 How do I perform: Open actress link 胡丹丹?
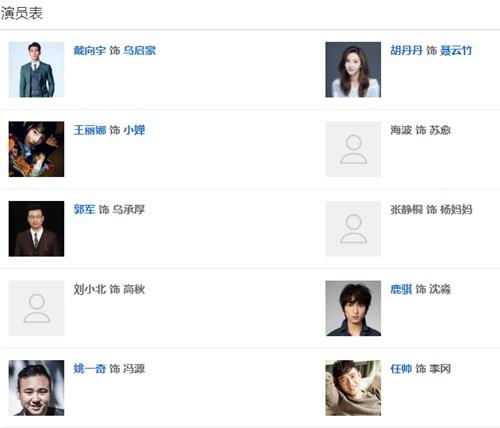(x=406, y=51)
